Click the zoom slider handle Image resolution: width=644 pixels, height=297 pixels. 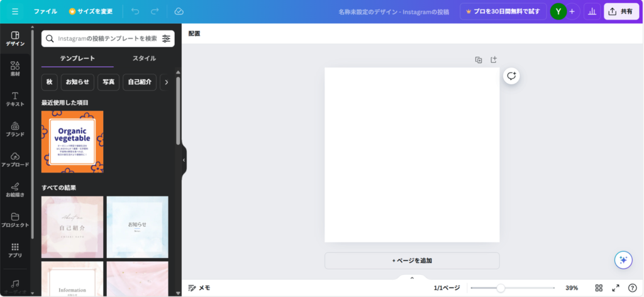pos(501,288)
